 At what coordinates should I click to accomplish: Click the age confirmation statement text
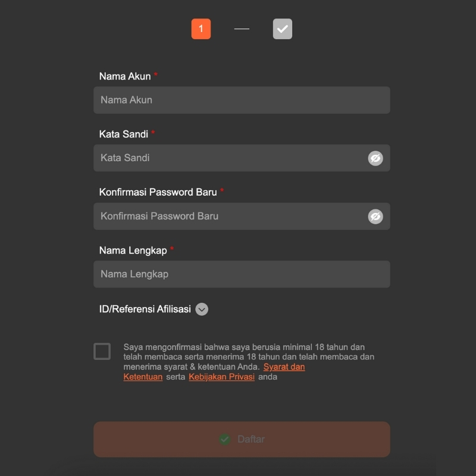244,352
